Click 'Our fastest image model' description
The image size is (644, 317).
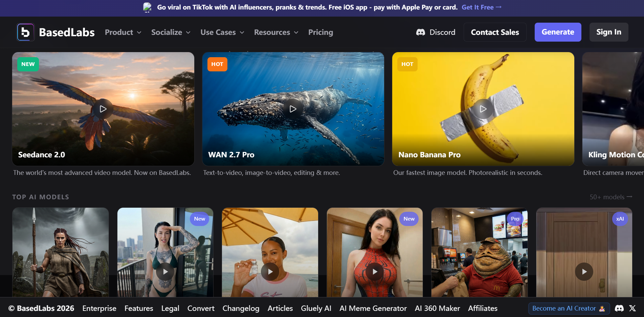click(468, 173)
